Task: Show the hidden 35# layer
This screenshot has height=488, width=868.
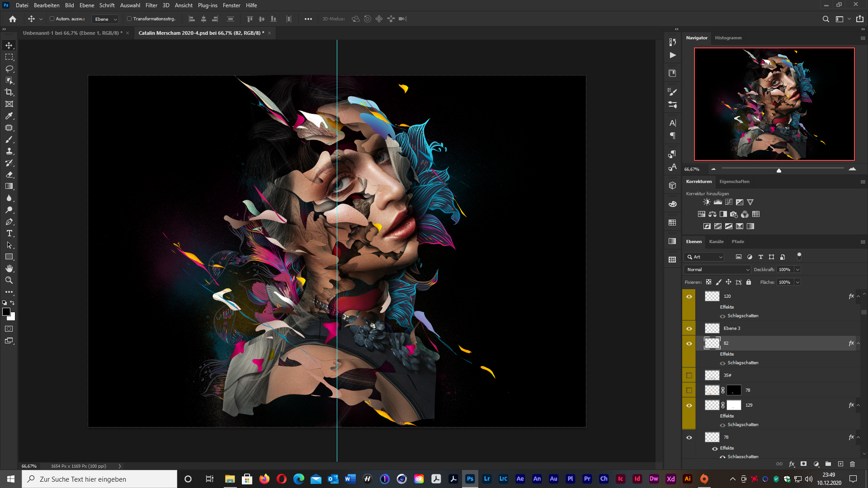Action: pos(689,375)
